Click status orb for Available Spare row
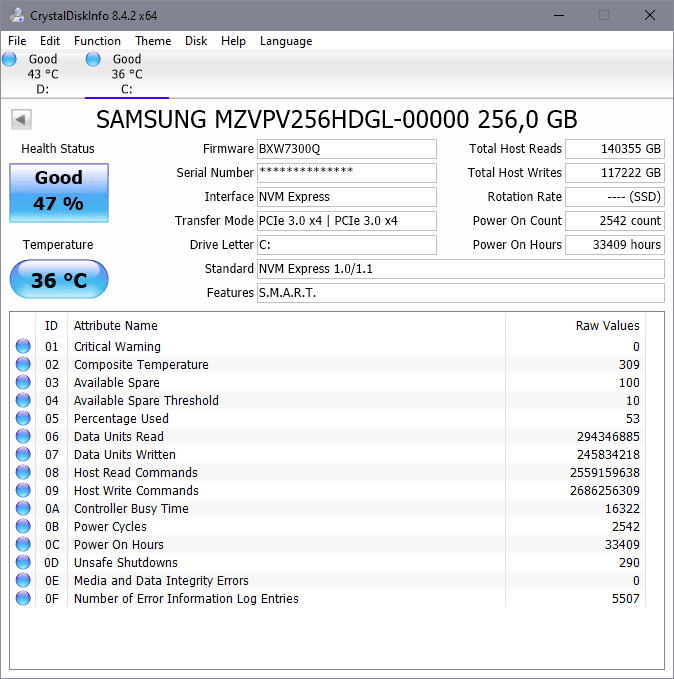This screenshot has width=674, height=679. click(23, 382)
